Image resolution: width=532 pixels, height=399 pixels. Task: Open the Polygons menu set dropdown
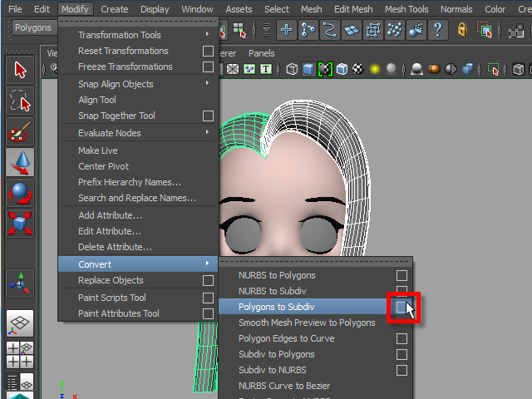pos(33,27)
